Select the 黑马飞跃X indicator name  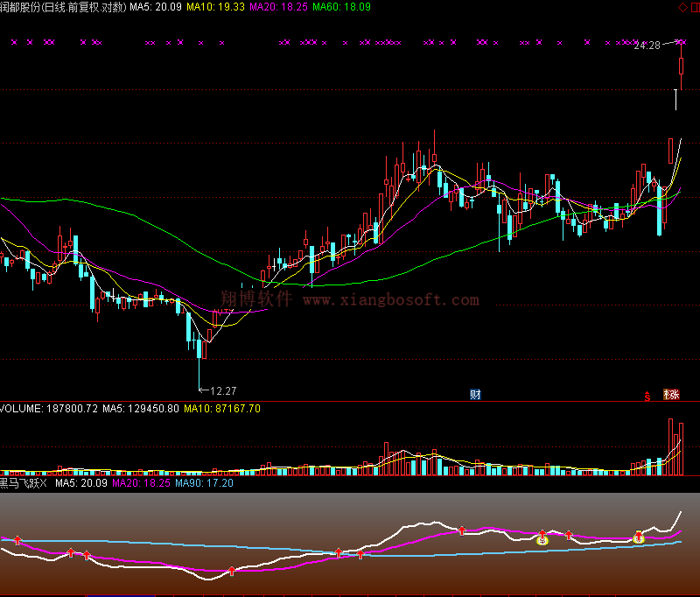click(24, 483)
